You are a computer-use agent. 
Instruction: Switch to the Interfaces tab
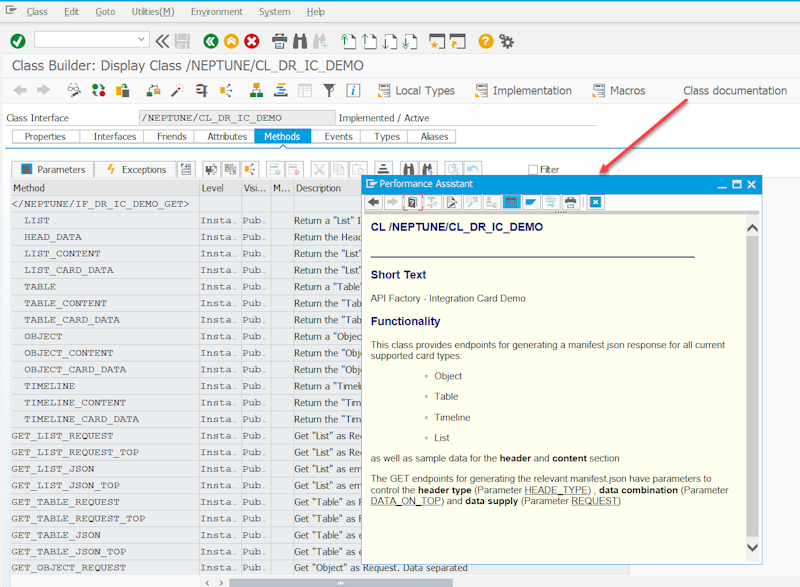tap(115, 137)
